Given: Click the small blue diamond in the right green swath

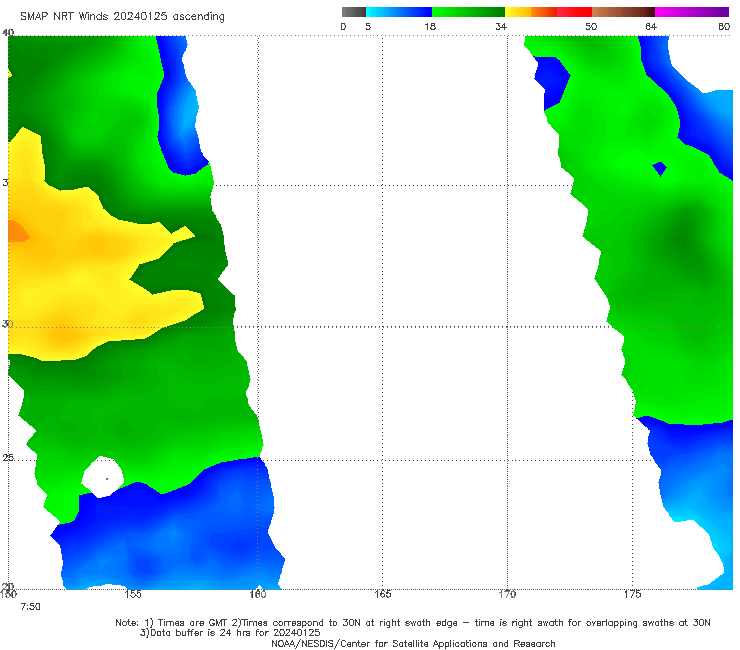Looking at the screenshot, I should (659, 168).
